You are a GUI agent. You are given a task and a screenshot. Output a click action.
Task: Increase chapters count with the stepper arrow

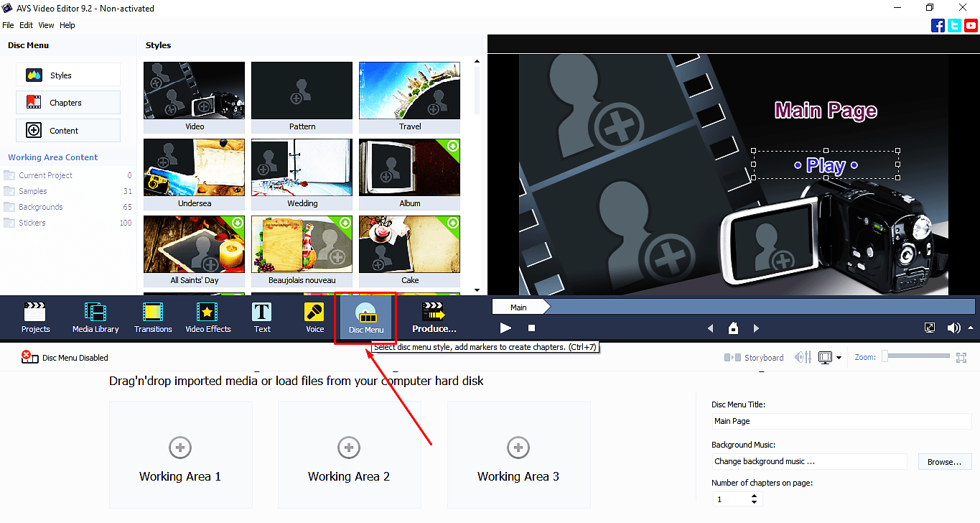click(x=754, y=496)
